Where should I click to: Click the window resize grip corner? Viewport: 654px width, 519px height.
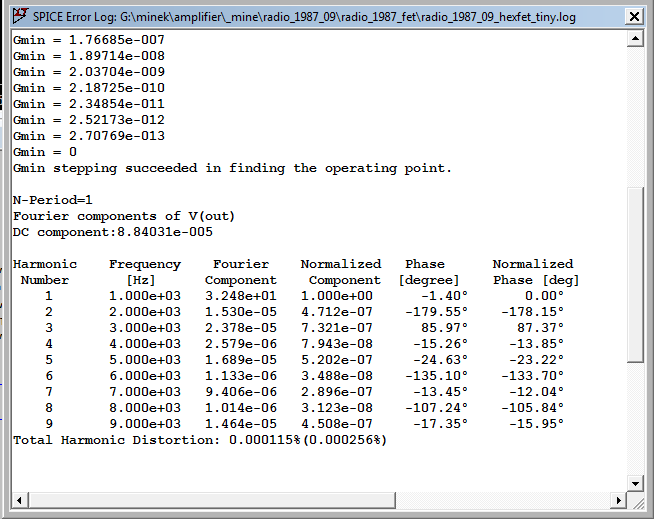tap(637, 503)
